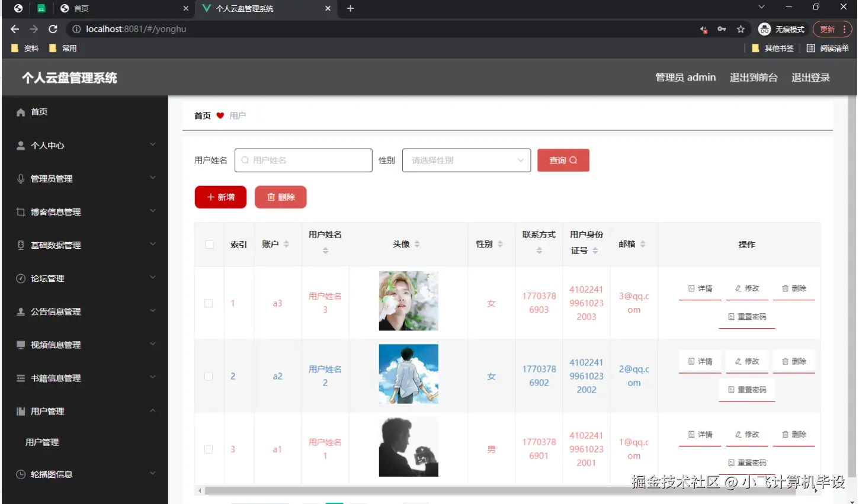Select the 个人云盘管理系统 browser tab
This screenshot has height=504, width=859.
pyautogui.click(x=265, y=8)
